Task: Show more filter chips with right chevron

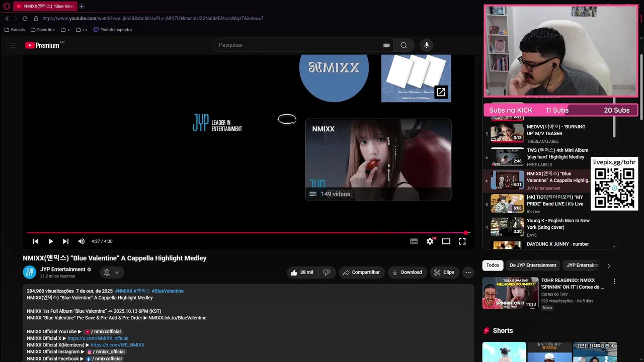Action: click(x=609, y=266)
